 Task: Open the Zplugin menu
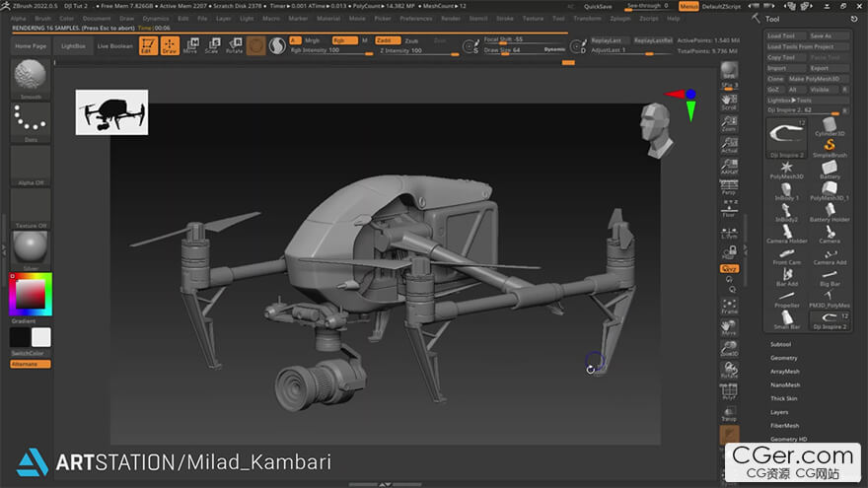click(x=620, y=19)
